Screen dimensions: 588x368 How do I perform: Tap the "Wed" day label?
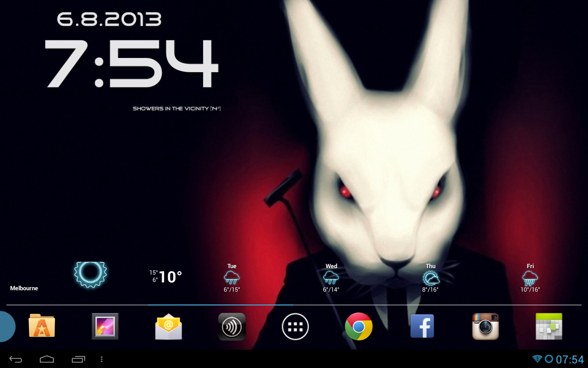tap(331, 266)
